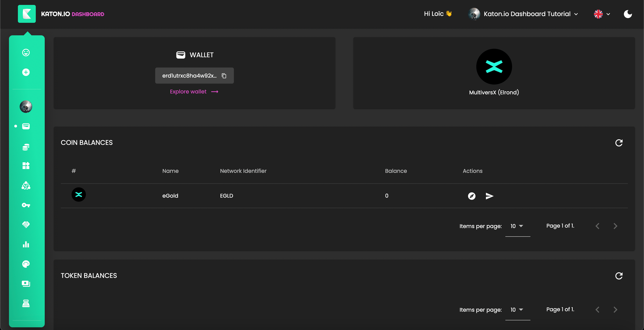Screen dimensions: 644x330
Task: Open the palette sidebar icon
Action: (26, 264)
